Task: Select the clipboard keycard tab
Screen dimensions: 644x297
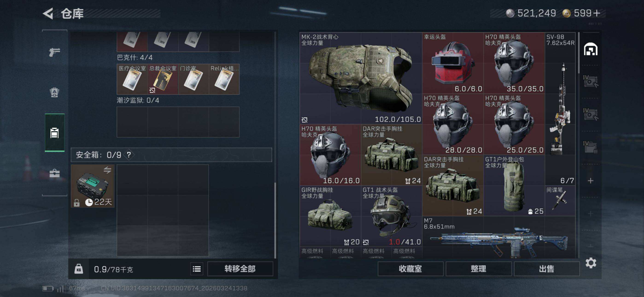Action: 55,133
